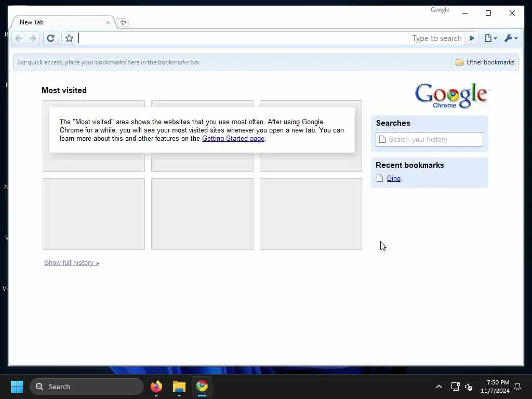The image size is (532, 399).
Task: Open File Explorer from the taskbar
Action: [179, 387]
